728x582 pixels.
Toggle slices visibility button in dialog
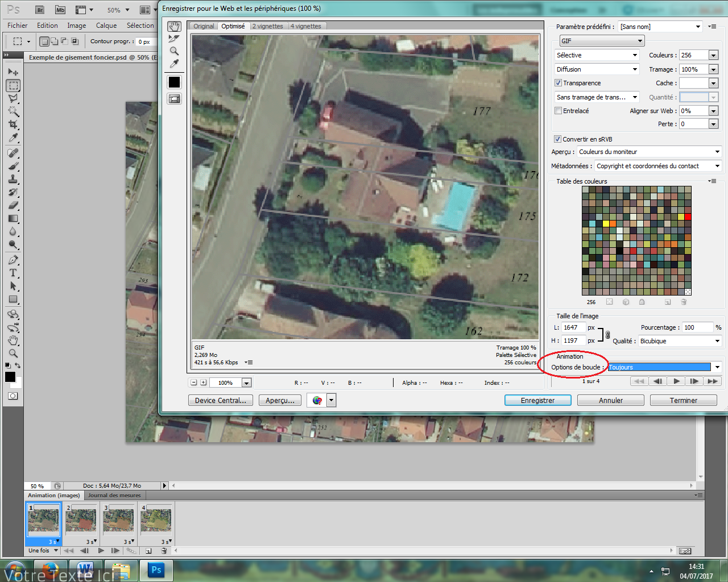pyautogui.click(x=174, y=99)
